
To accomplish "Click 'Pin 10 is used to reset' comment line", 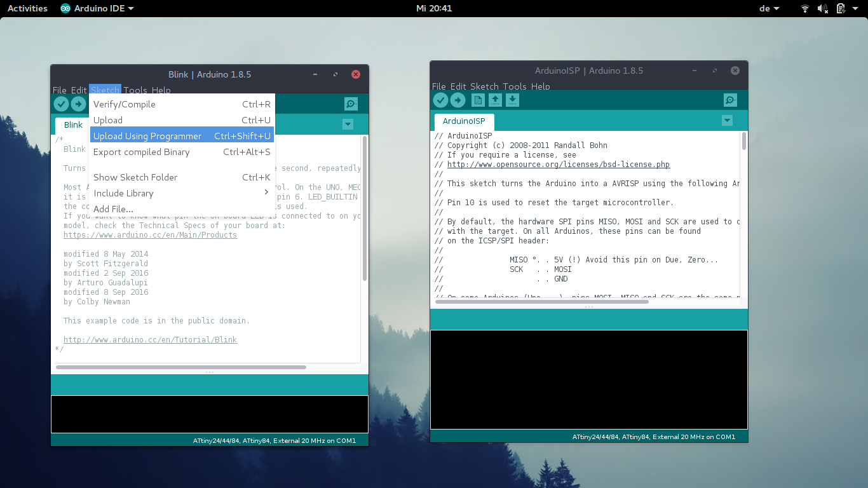I will pyautogui.click(x=554, y=203).
